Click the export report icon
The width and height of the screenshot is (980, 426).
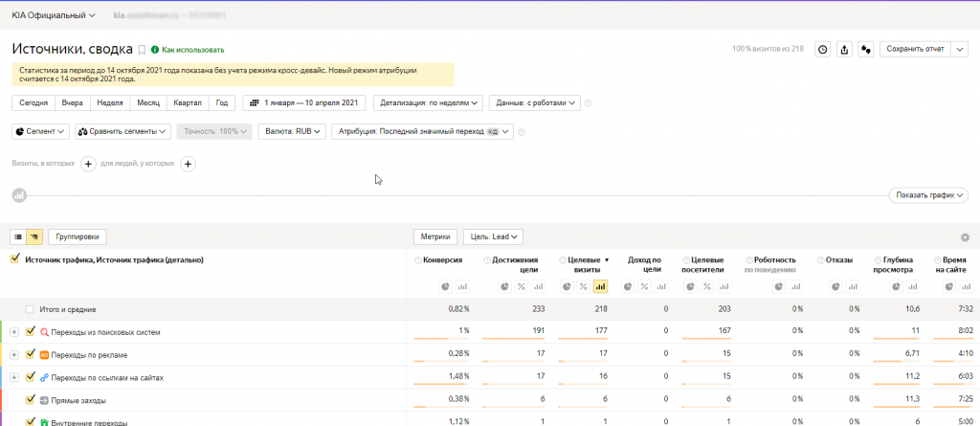tap(844, 50)
